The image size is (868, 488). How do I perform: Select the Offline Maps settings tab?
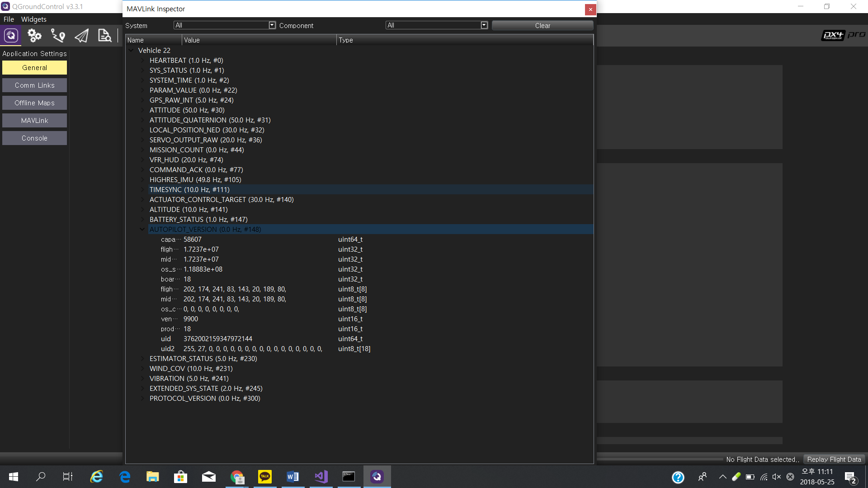pos(34,103)
